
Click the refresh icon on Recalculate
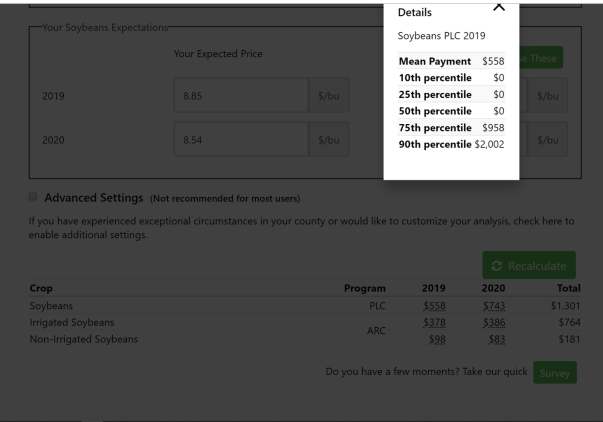tap(495, 267)
